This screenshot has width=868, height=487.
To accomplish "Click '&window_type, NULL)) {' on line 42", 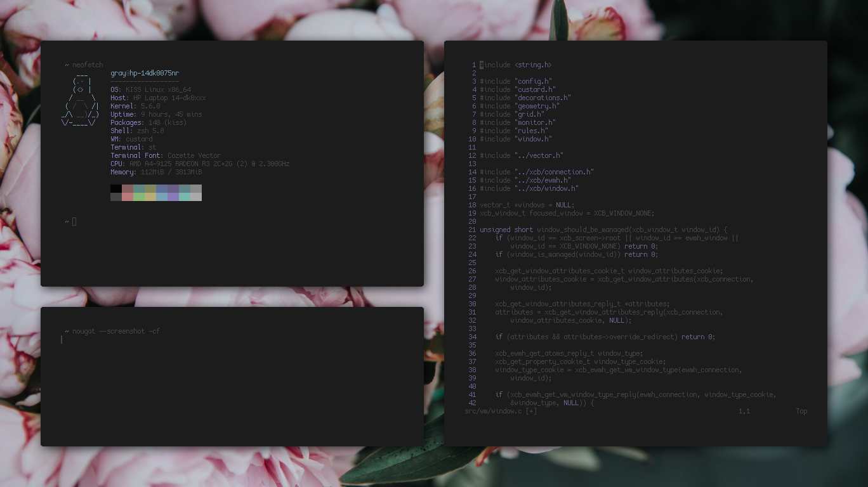I will tap(552, 403).
